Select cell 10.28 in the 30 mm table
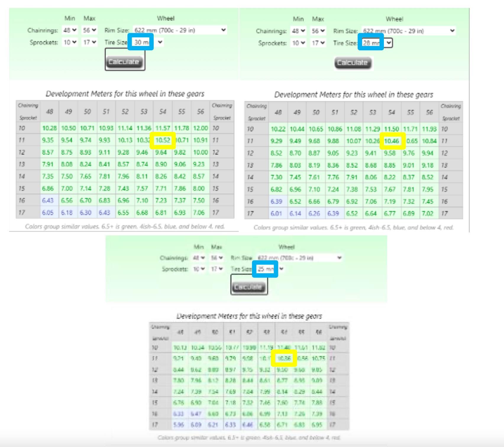This screenshot has height=447, width=504. click(49, 128)
